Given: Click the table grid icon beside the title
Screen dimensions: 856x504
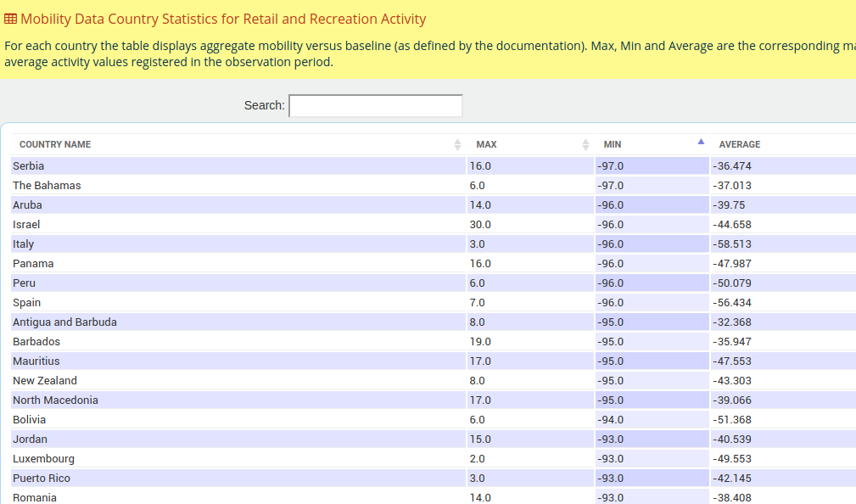Looking at the screenshot, I should coord(10,19).
